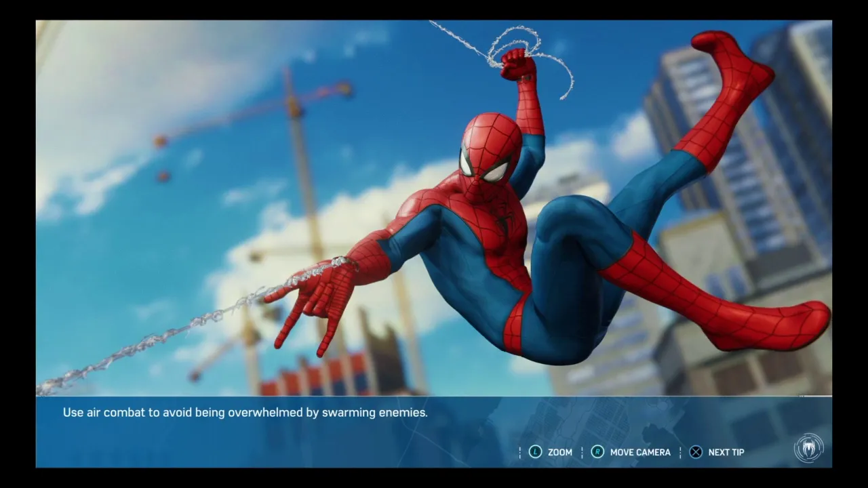Advance using the NEXT TIP label
The image size is (868, 488).
tap(726, 452)
